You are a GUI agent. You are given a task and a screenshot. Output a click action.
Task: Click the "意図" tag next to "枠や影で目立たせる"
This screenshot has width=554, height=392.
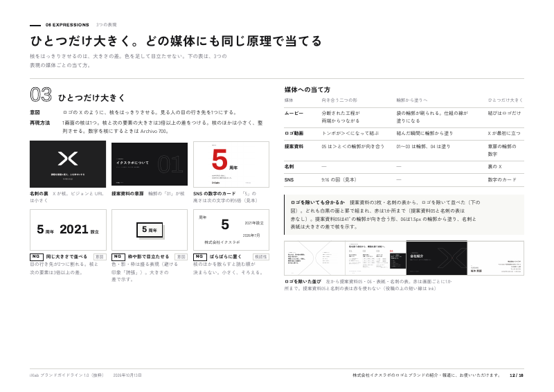[x=181, y=257]
